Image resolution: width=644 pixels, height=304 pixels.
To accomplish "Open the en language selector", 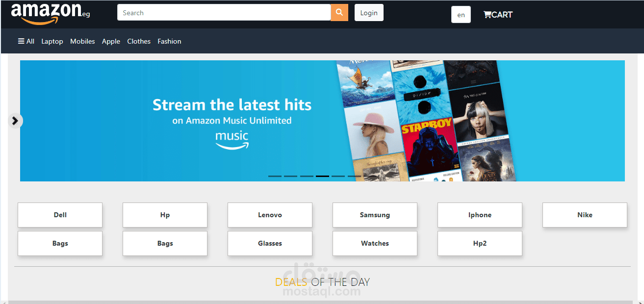I will click(x=461, y=15).
